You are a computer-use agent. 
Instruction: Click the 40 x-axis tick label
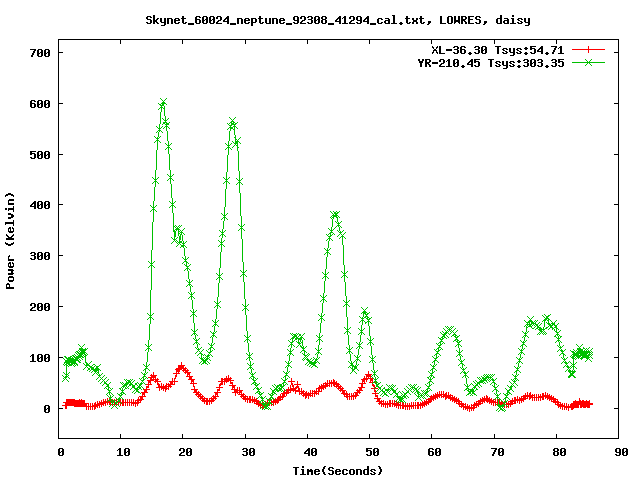point(310,452)
